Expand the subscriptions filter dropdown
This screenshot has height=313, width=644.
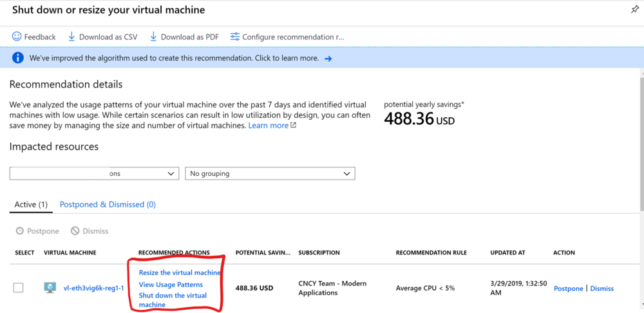tap(94, 173)
